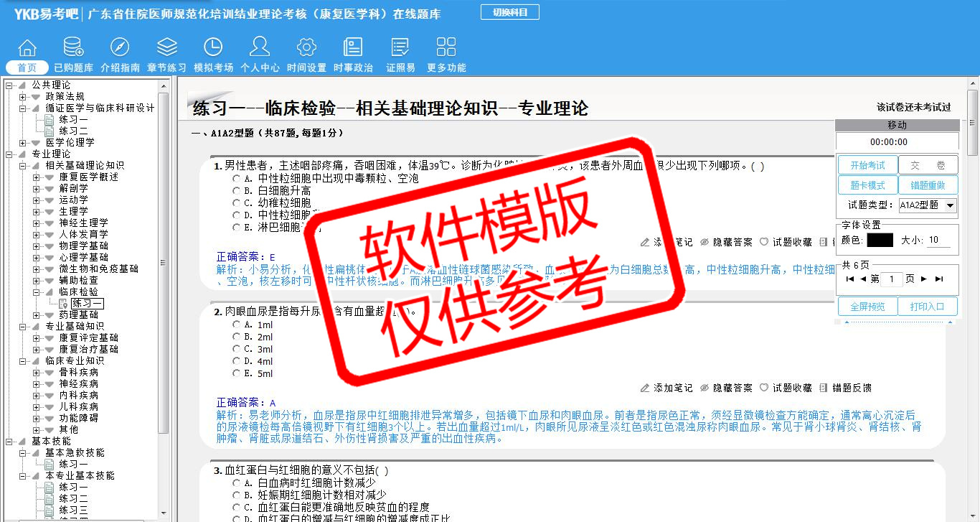
Task: Click the black font color swatch
Action: [x=880, y=241]
